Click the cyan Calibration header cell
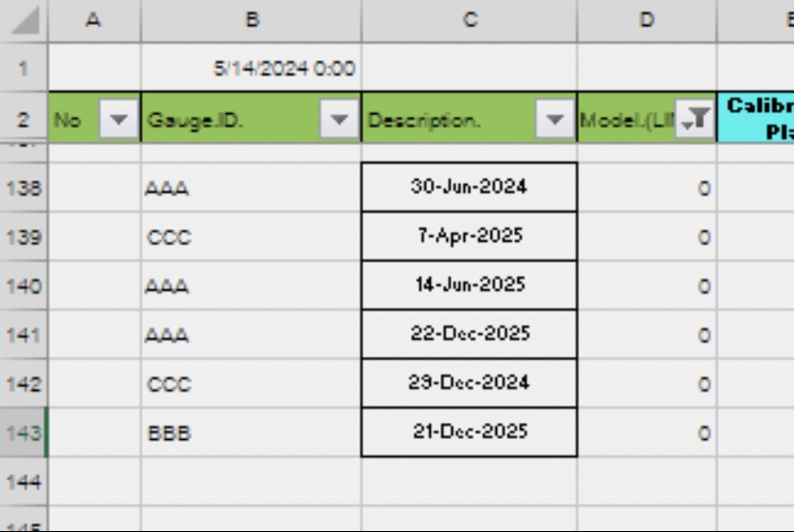This screenshot has height=532, width=794. (757, 118)
